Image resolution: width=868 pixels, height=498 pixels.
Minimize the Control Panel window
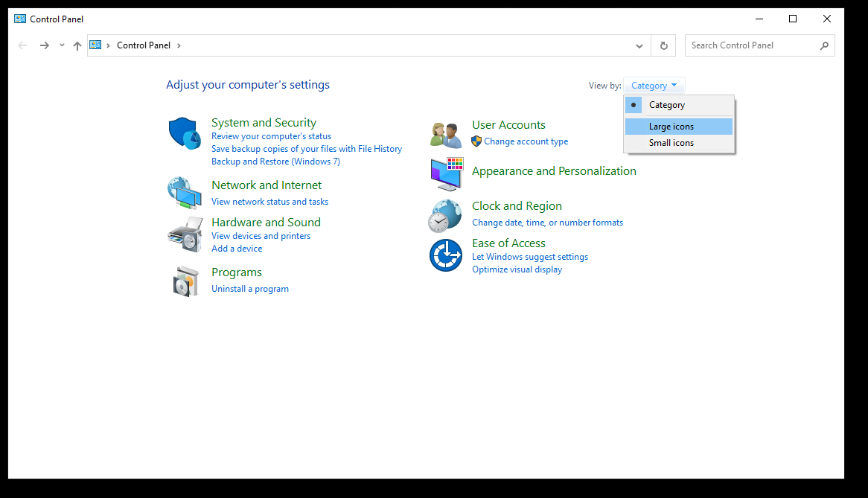tap(759, 19)
